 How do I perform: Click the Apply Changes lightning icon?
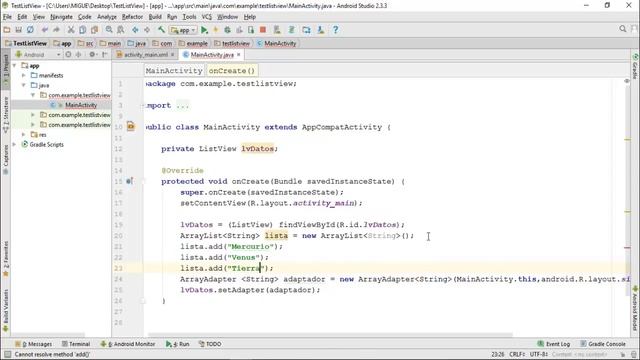216,30
